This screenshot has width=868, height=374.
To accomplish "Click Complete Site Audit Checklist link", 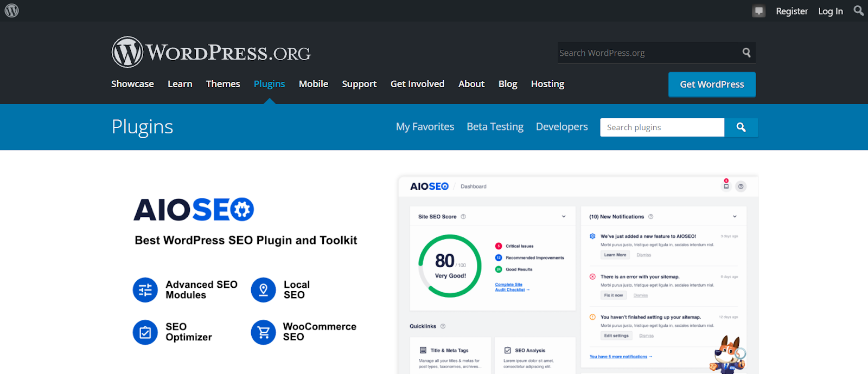I will point(512,287).
